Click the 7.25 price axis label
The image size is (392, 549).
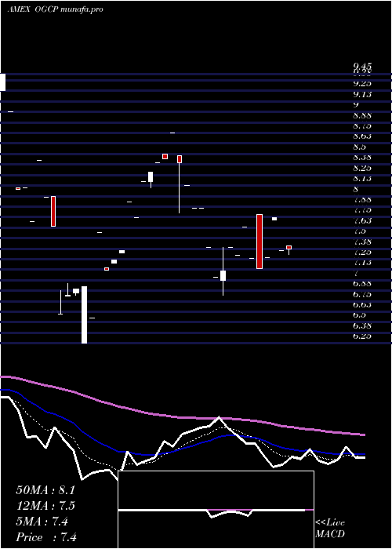pos(362,252)
